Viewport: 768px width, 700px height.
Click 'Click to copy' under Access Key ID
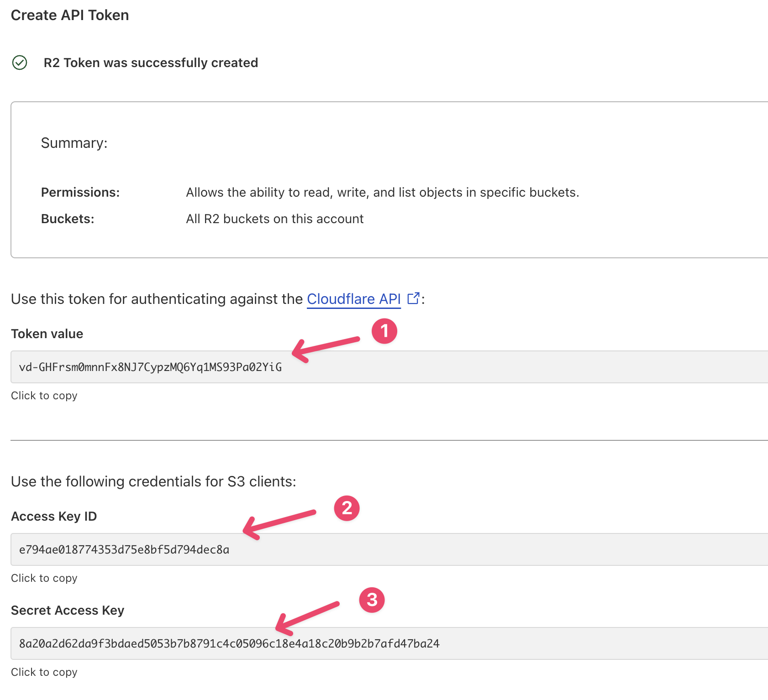[x=44, y=578]
